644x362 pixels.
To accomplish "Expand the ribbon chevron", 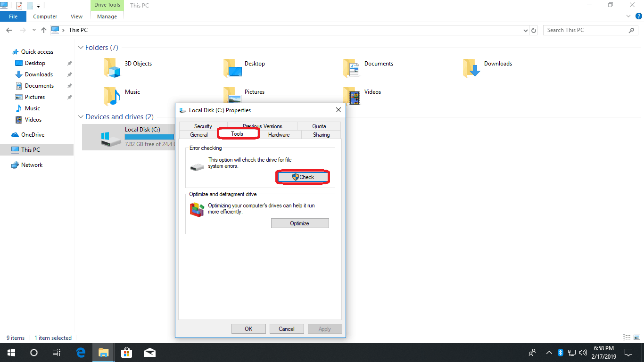I will (628, 16).
